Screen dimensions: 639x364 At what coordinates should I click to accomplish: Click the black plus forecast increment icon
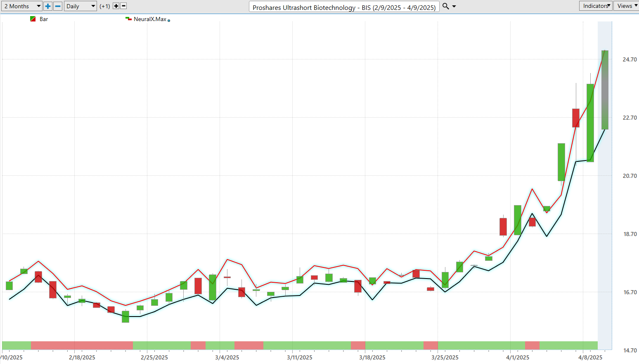point(116,6)
